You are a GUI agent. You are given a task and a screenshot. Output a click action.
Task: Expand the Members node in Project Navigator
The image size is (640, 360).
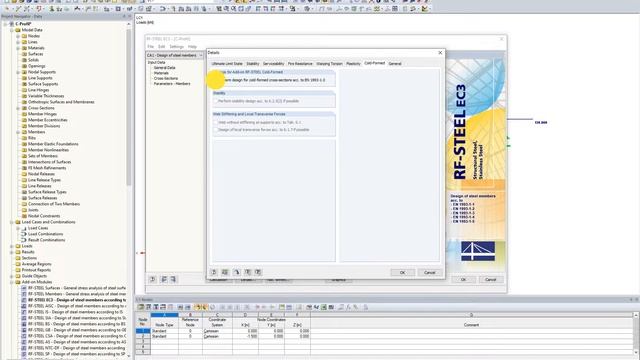point(18,132)
